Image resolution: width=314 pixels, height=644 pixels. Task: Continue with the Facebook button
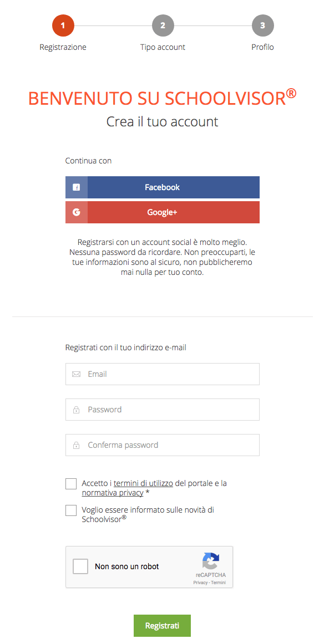(163, 187)
